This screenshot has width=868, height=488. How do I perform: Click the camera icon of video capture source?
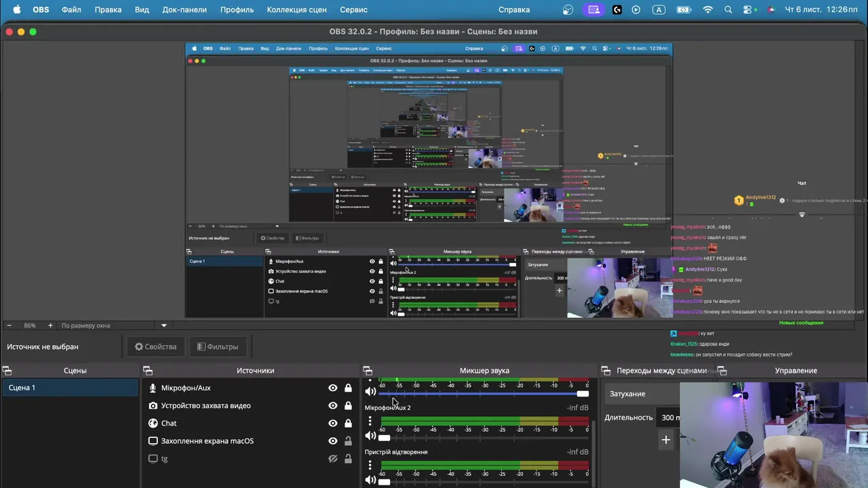coord(153,405)
